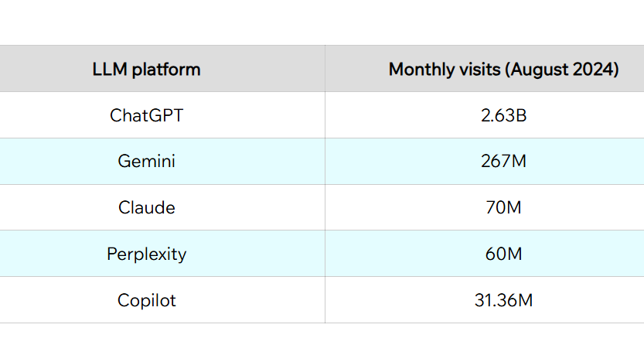Click the 70M visits value
The image size is (644, 362).
(x=503, y=208)
